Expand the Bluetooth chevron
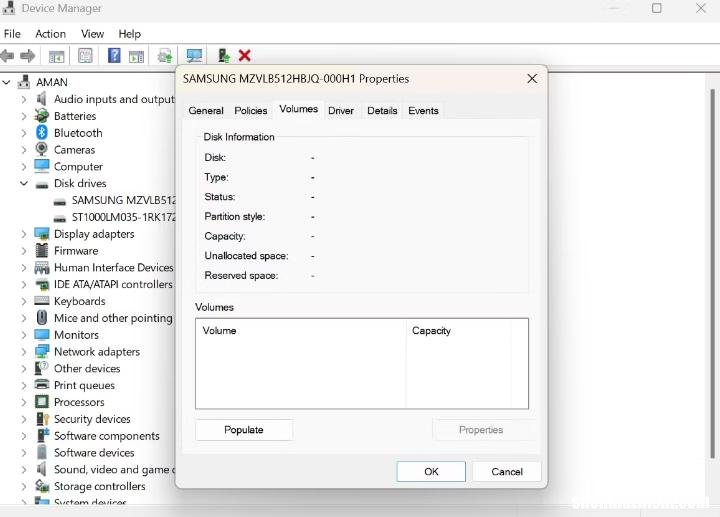 24,133
